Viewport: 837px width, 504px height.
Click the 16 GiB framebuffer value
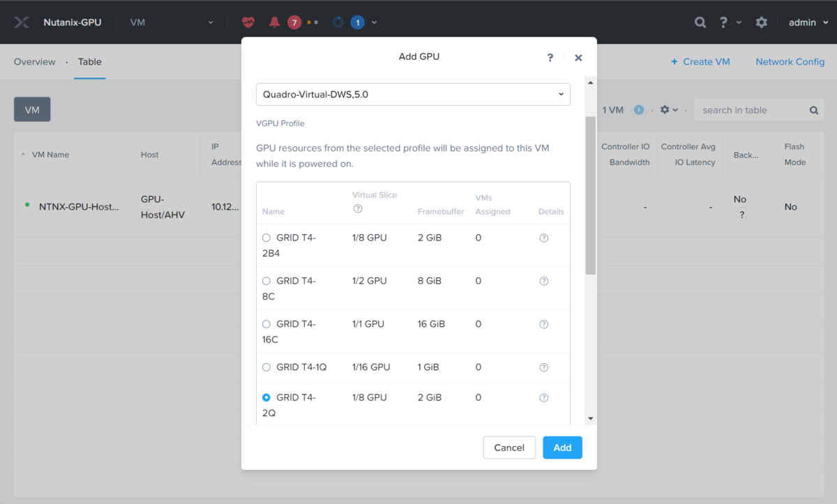tap(431, 324)
